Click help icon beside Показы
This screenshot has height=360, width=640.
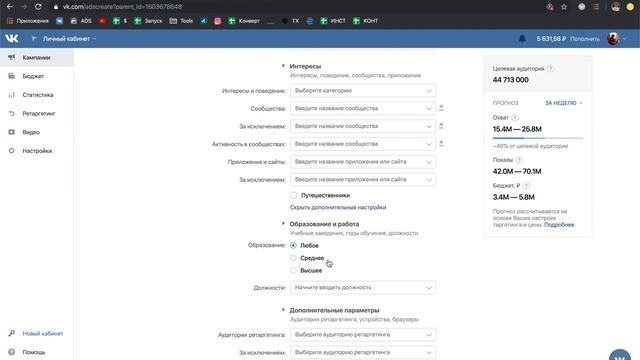519,160
